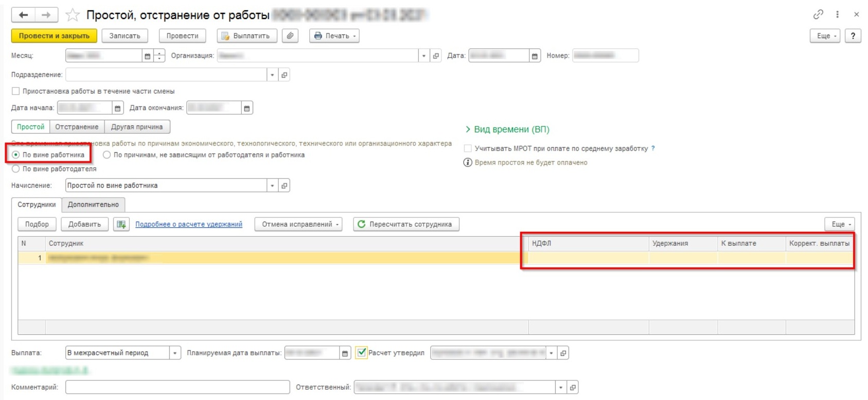
Task: Open the vertical three-dot menu in title bar
Action: coord(838,14)
